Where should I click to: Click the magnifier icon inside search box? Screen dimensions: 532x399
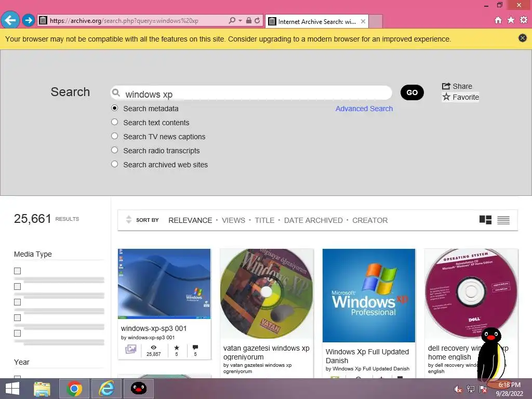point(116,92)
